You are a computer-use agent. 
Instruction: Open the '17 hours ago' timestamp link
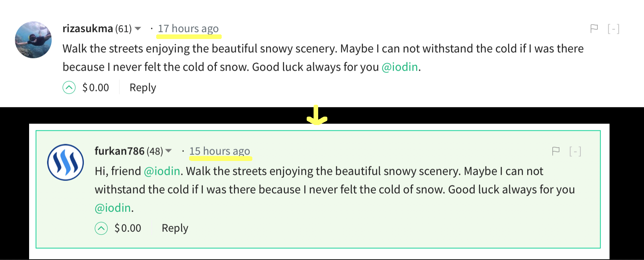click(188, 29)
